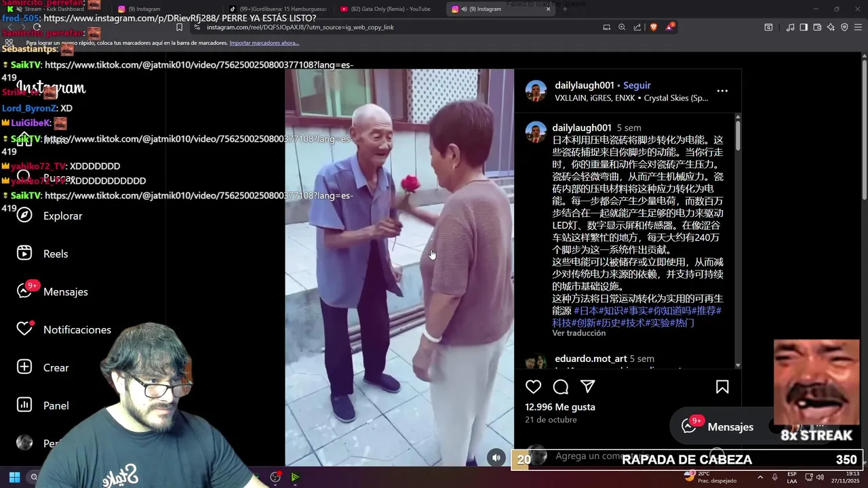This screenshot has height=488, width=868.
Task: Click the ESP LAA language indicator
Action: pyautogui.click(x=792, y=477)
